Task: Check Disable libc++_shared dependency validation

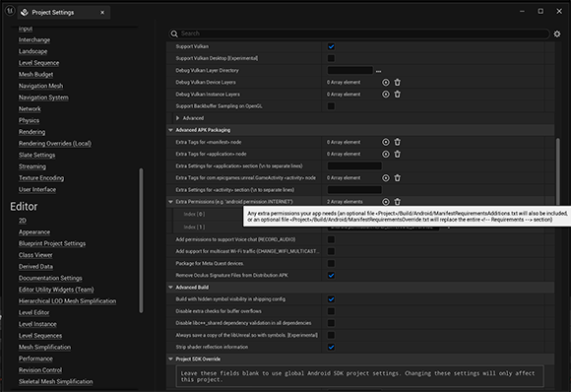Action: click(331, 323)
